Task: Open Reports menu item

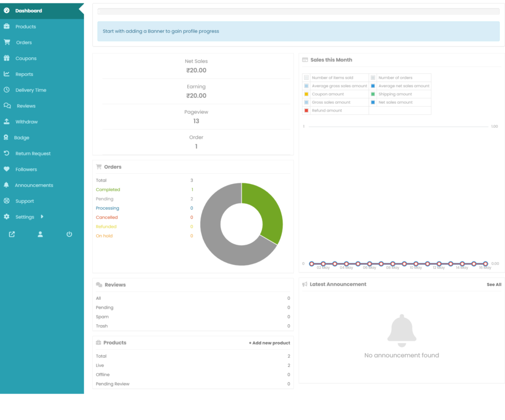Action: point(42,74)
